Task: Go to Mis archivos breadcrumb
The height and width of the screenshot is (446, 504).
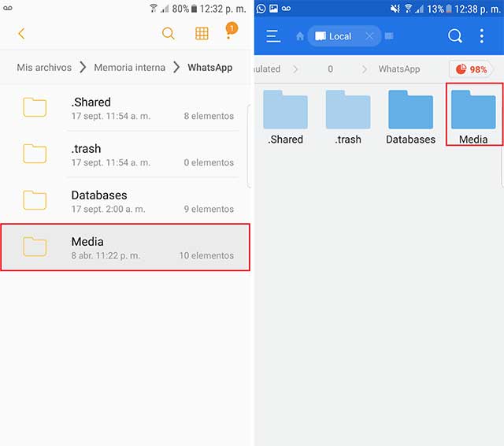Action: point(44,68)
